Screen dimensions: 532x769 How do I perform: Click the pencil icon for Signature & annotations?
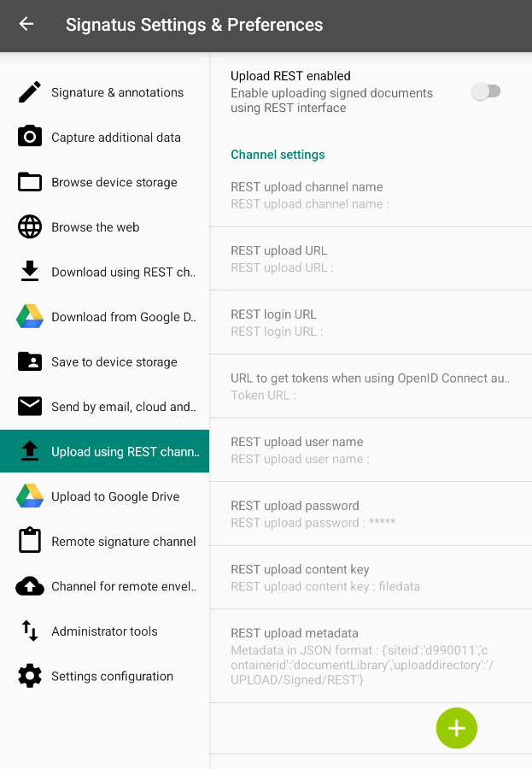point(30,92)
